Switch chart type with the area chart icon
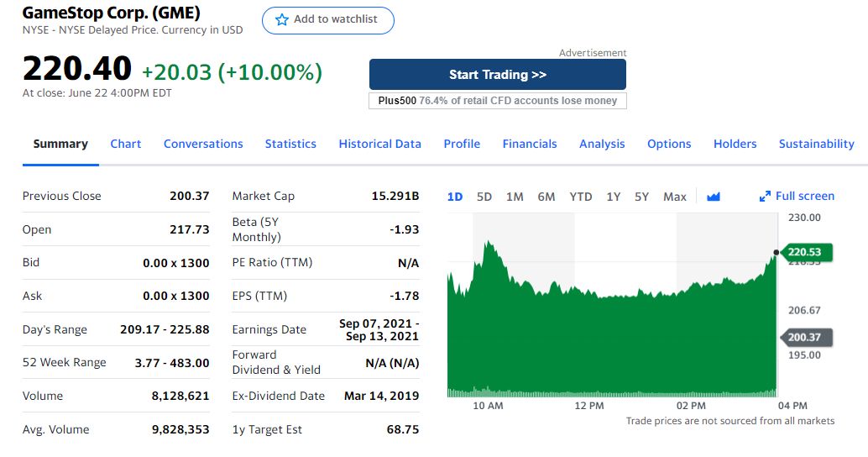This screenshot has width=868, height=457. (x=713, y=197)
